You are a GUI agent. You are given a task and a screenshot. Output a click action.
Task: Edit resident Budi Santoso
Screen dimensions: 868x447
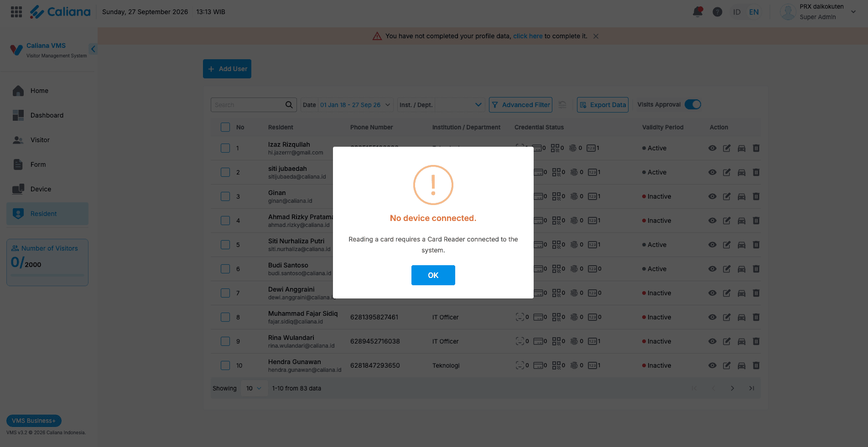[727, 269]
